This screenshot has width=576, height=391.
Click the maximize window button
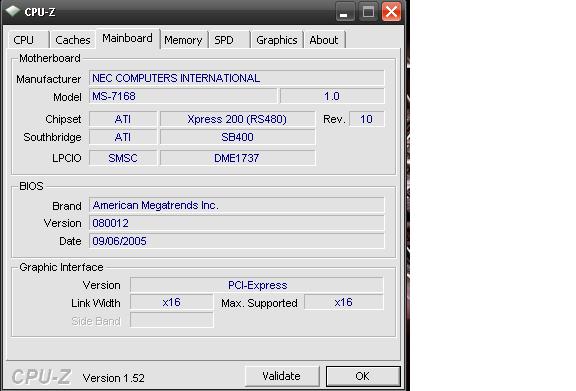(x=368, y=12)
